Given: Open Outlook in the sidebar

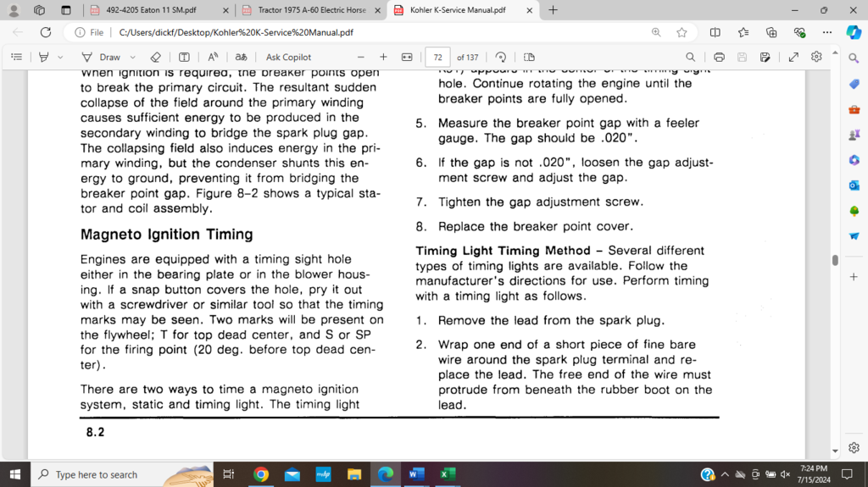Looking at the screenshot, I should click(x=854, y=185).
